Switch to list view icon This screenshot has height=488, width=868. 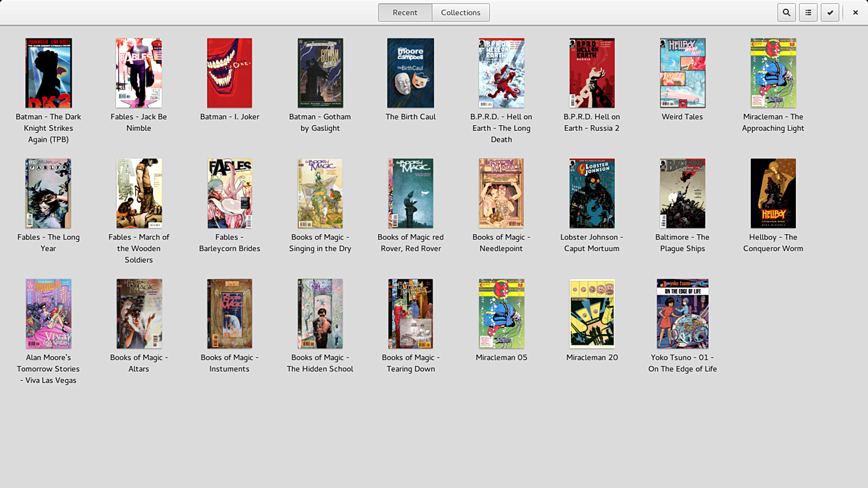(x=808, y=13)
